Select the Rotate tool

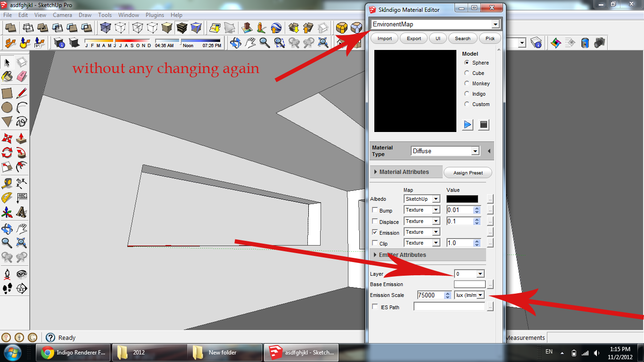[x=7, y=153]
